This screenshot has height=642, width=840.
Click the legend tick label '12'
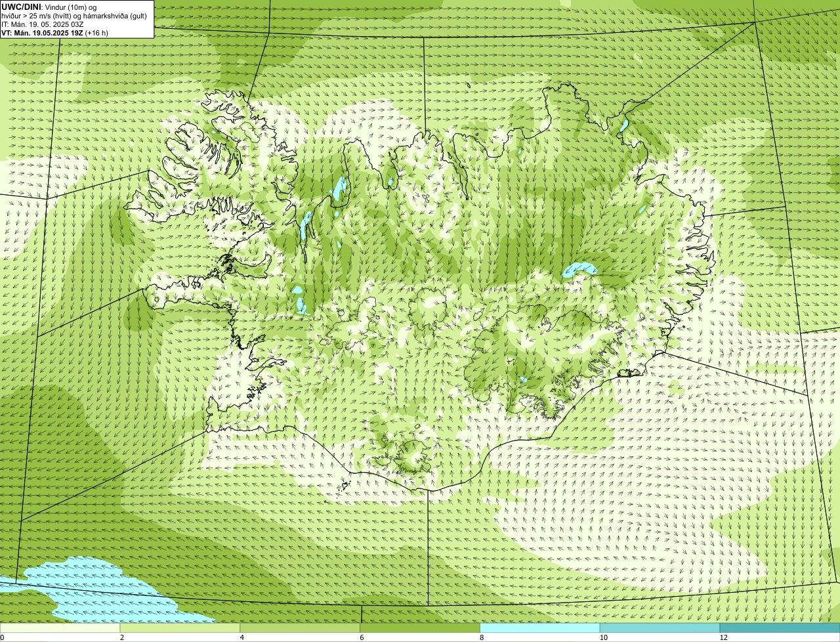point(723,637)
